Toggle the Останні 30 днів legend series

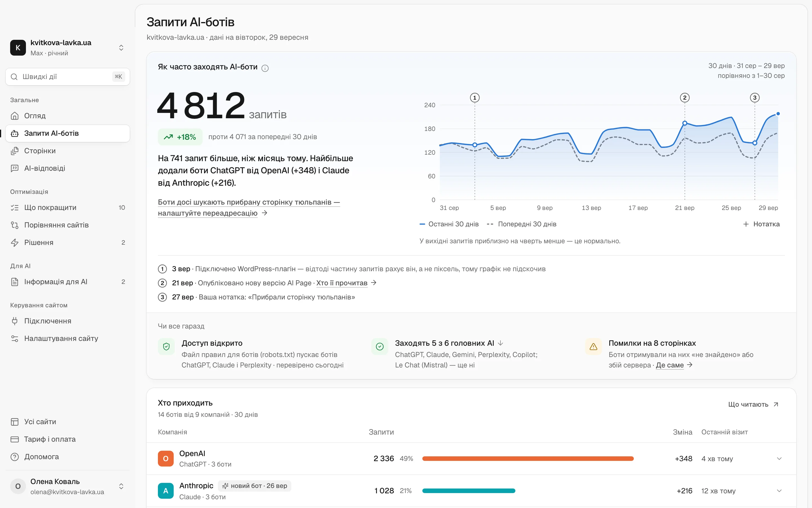point(449,224)
